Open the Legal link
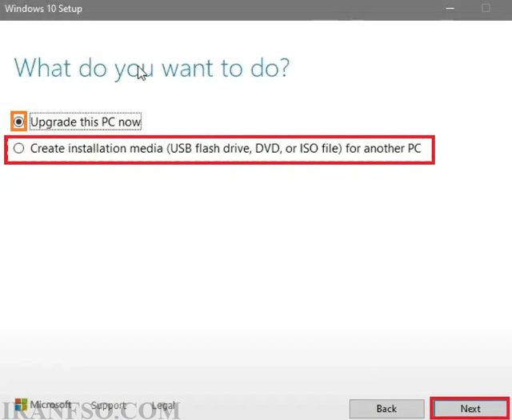Image resolution: width=512 pixels, height=420 pixels. (x=163, y=406)
